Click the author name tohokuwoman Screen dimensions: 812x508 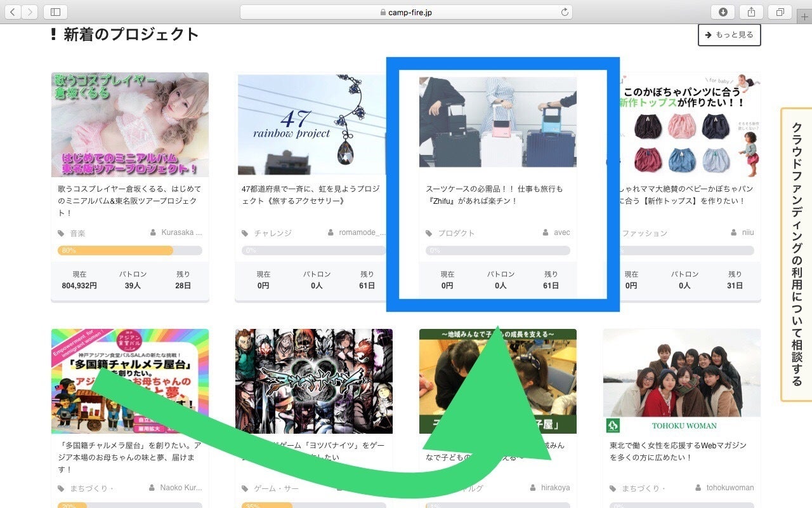(x=730, y=488)
